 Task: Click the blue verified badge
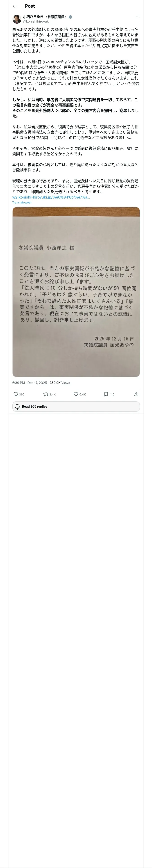click(x=70, y=16)
